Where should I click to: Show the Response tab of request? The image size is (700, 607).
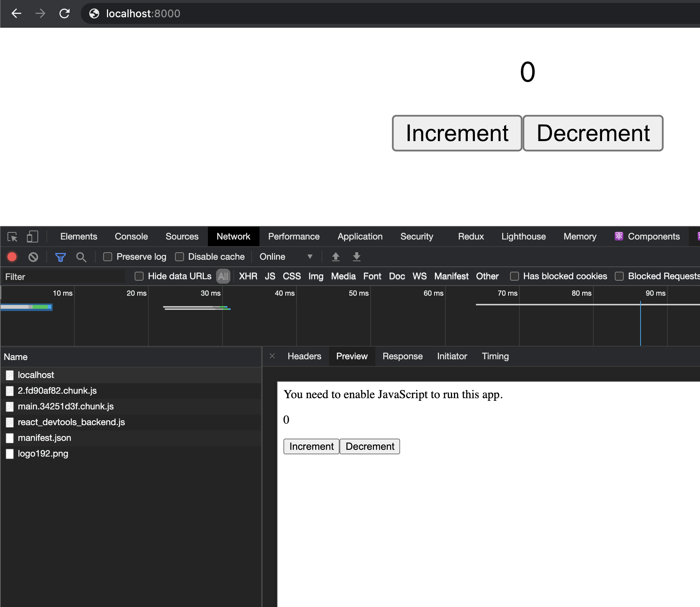(402, 356)
